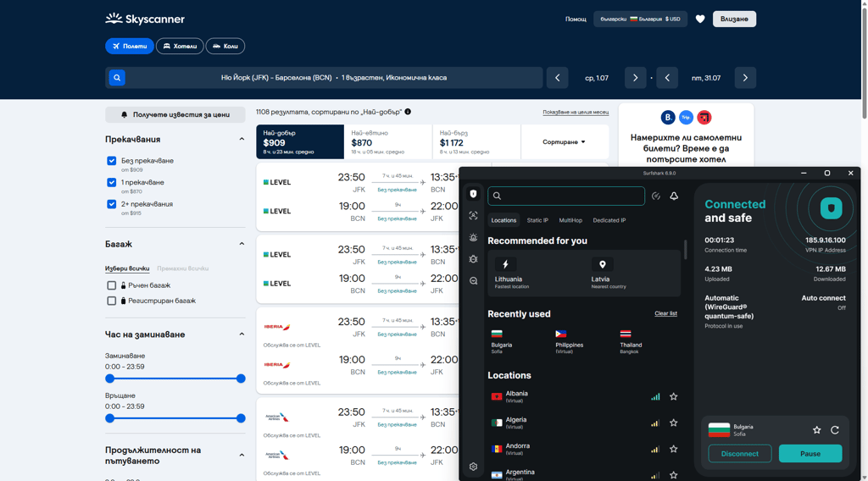Viewport: 868px width, 481px height.
Task: Uncheck the 2+ прекачвания checkbox
Action: point(111,204)
